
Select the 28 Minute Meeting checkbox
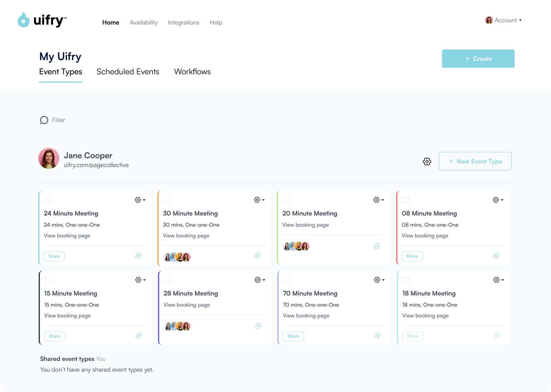pos(168,280)
